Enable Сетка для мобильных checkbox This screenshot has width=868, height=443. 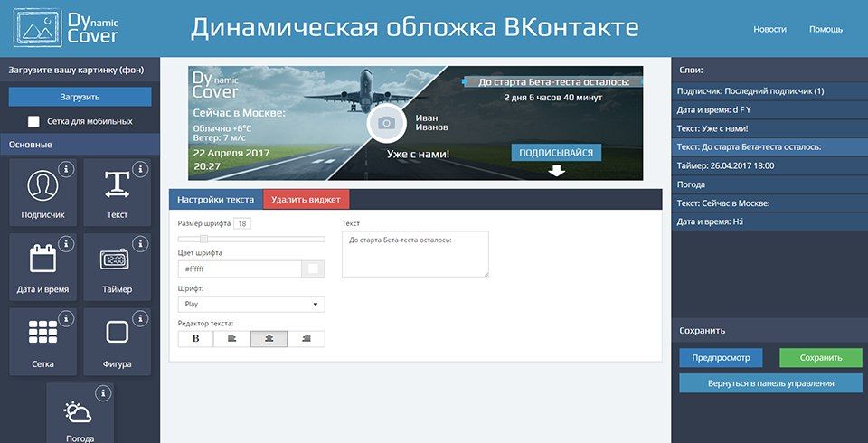(33, 121)
